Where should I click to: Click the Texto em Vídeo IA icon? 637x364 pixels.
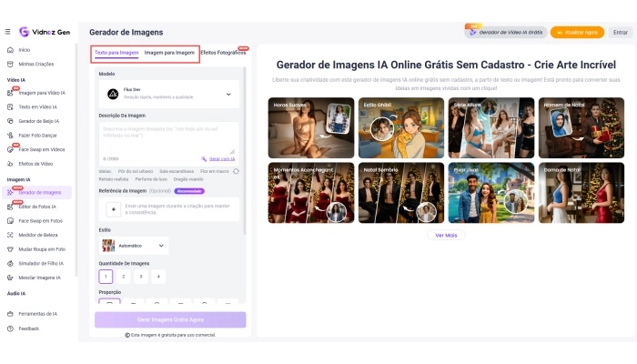[x=10, y=107]
